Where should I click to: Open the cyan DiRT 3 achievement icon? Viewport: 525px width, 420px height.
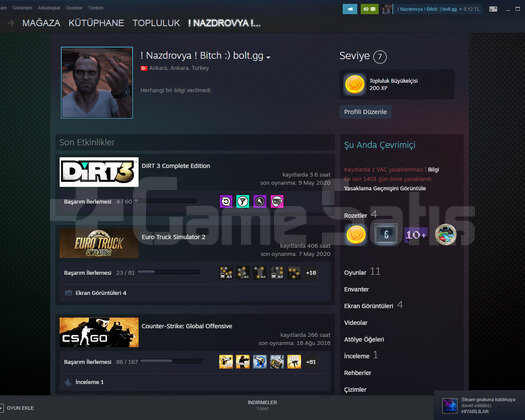(x=243, y=201)
